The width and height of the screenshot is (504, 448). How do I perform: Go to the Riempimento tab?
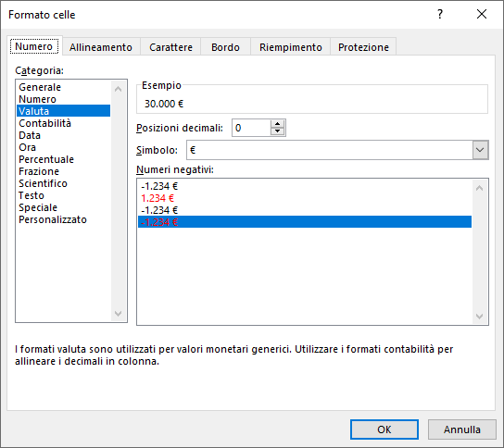(291, 47)
